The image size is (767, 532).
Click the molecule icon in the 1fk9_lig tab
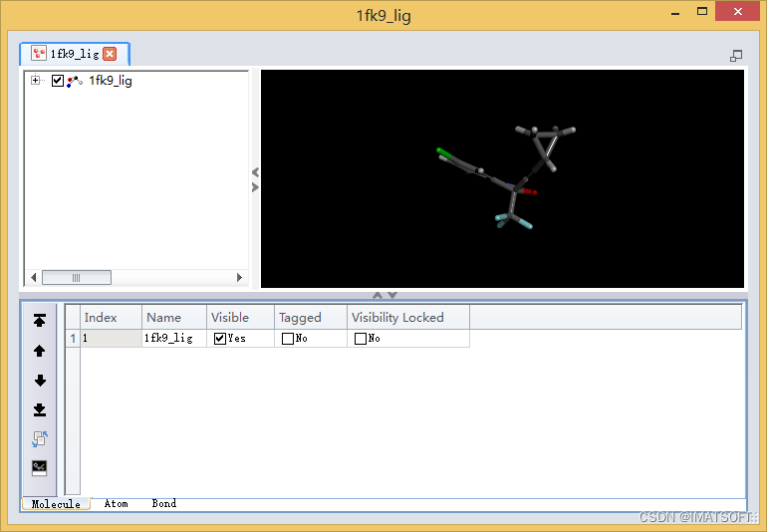(39, 53)
